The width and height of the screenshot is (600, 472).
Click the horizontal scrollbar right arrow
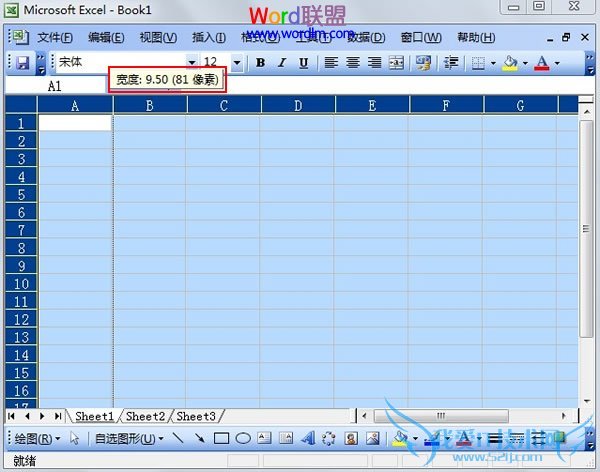(564, 416)
